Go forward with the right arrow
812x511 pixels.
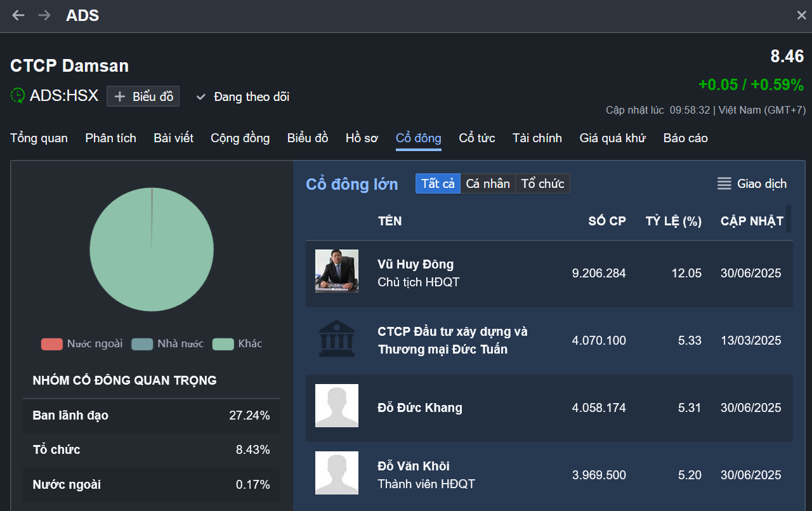point(44,15)
